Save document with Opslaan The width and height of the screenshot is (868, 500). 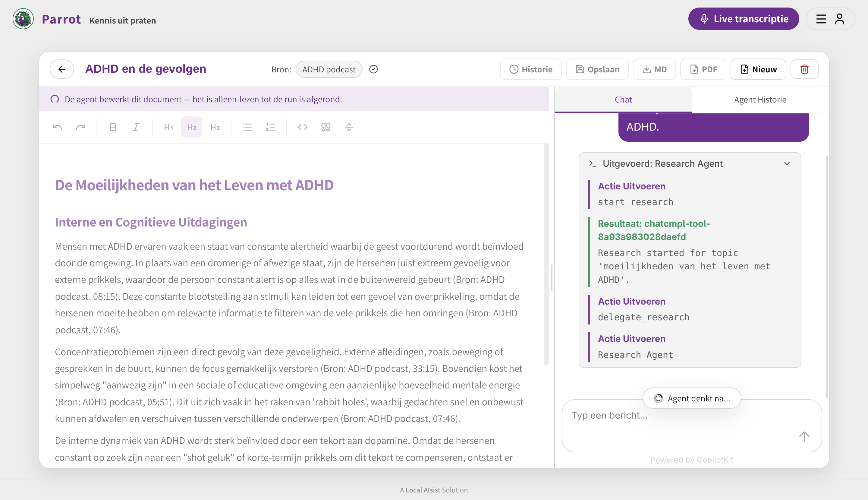(x=597, y=69)
